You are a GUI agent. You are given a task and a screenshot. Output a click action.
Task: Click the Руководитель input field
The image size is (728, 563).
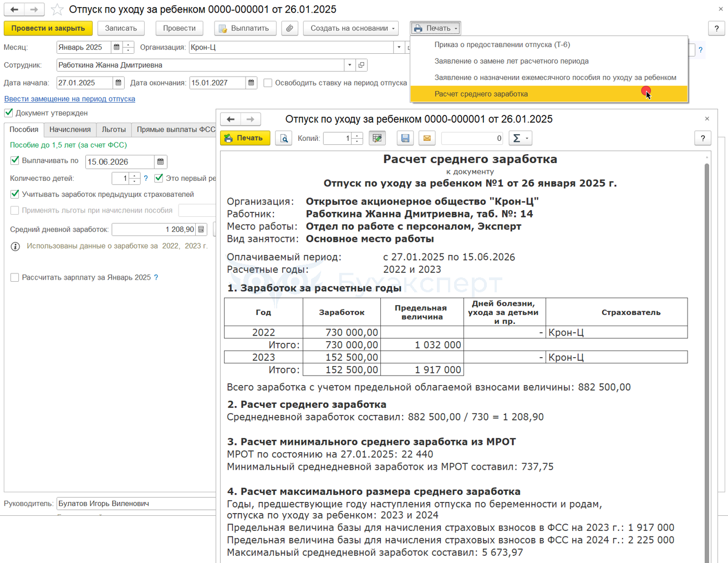(x=136, y=504)
